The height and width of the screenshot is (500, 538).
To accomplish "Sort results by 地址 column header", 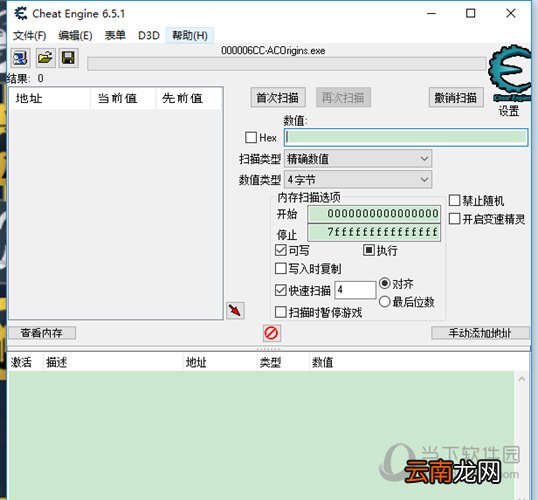I will click(50, 98).
